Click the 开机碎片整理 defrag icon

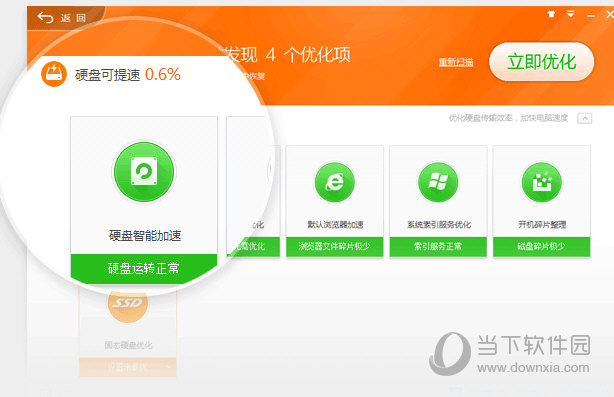click(x=542, y=182)
